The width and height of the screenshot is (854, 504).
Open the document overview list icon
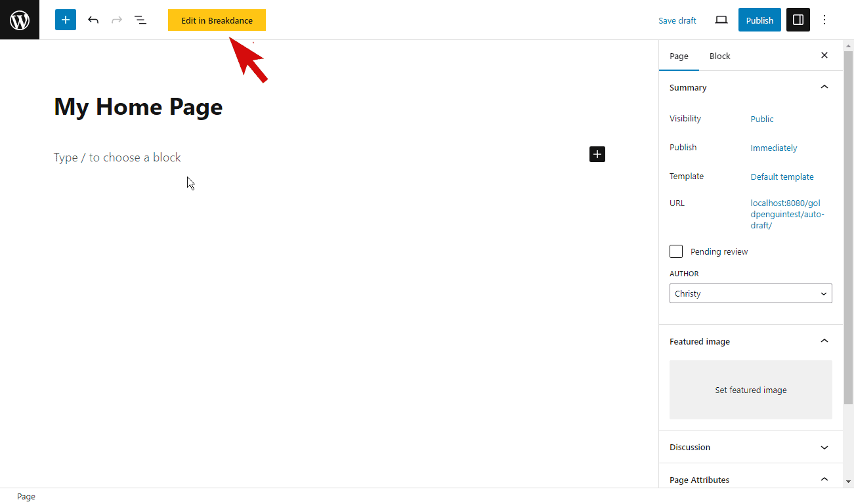140,20
